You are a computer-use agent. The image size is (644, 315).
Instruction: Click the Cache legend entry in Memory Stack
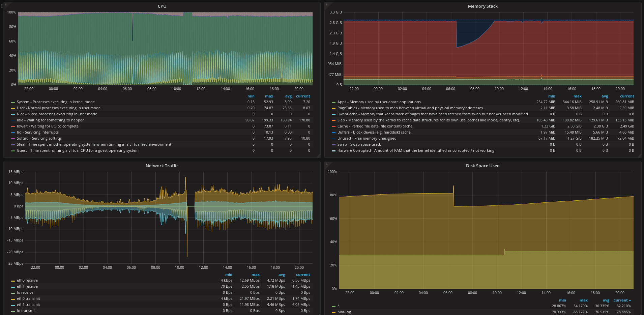point(375,126)
